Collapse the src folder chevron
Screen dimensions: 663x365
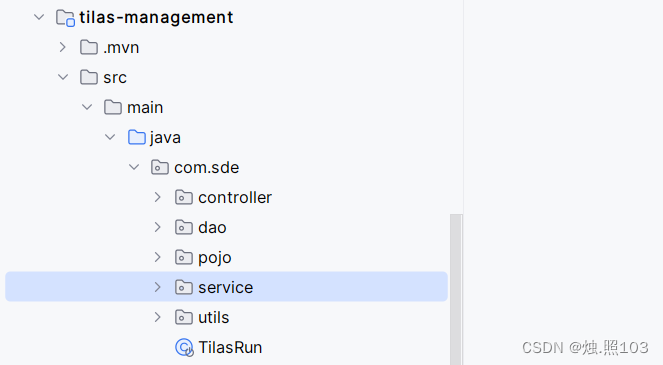point(63,77)
